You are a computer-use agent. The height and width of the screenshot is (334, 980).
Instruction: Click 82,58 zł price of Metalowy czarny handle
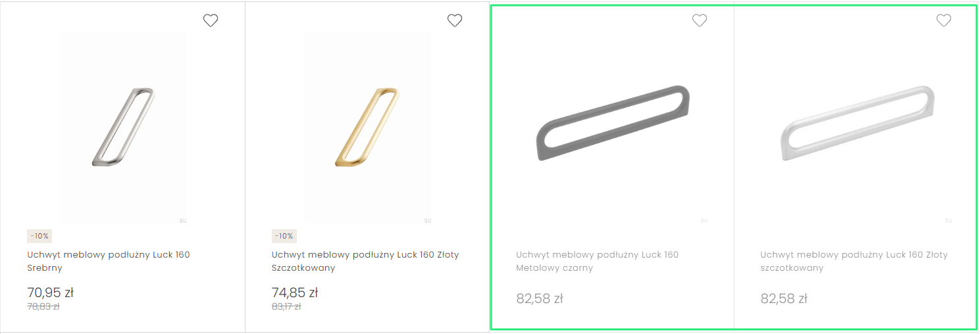click(540, 298)
